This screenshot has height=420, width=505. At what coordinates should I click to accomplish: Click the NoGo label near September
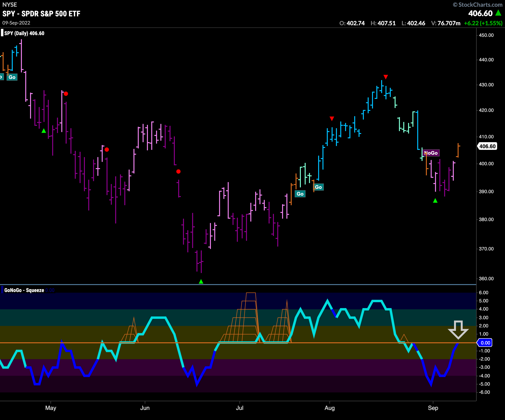[x=431, y=153]
